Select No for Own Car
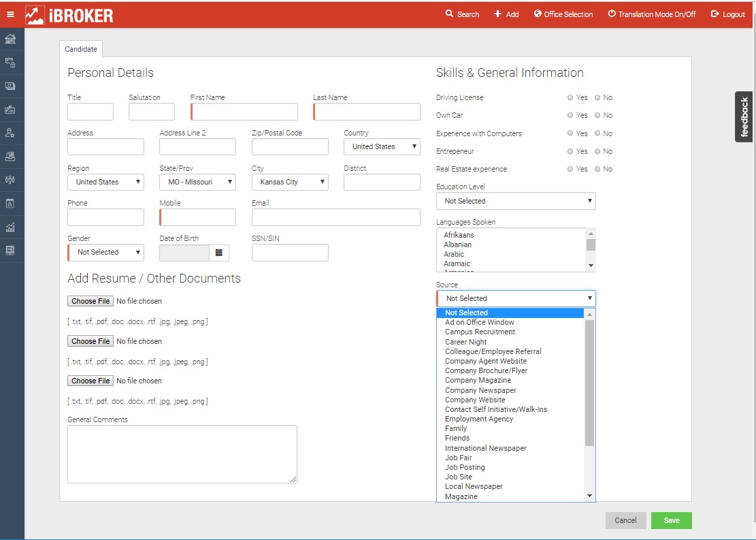756x540 pixels. [597, 115]
